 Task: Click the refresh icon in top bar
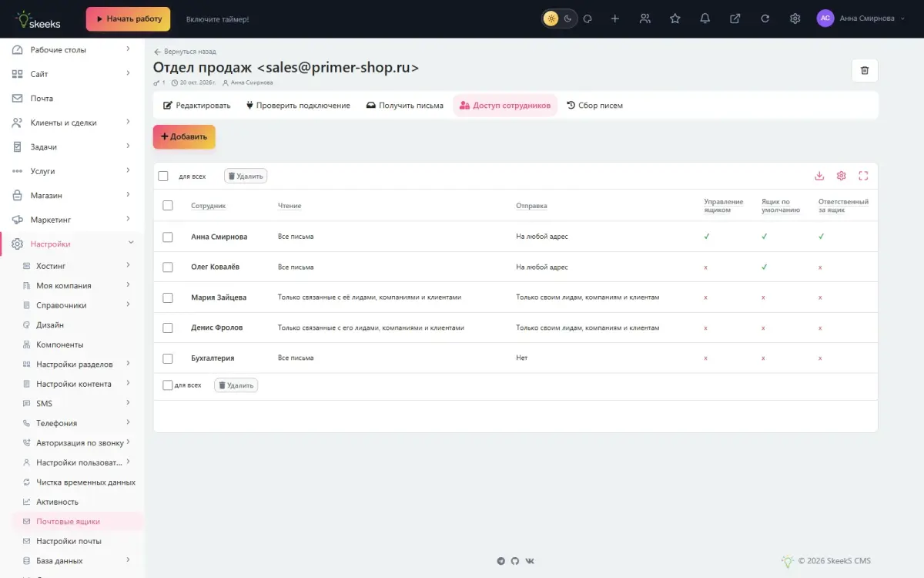click(765, 18)
